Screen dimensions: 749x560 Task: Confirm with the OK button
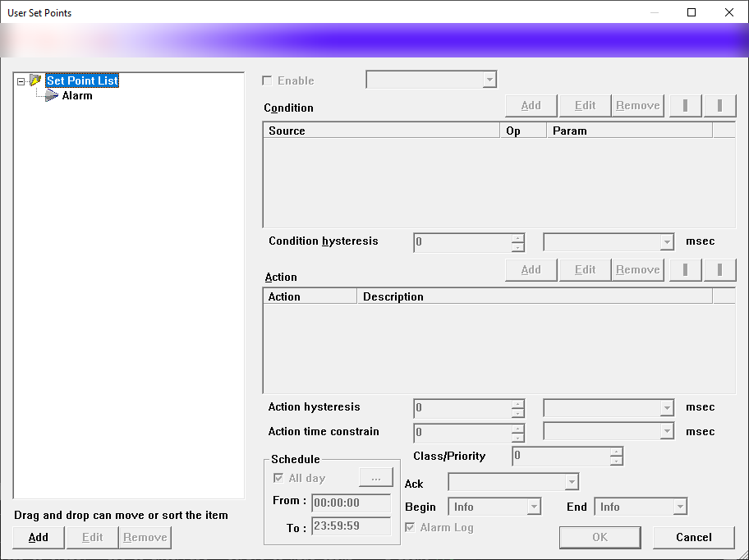click(x=600, y=538)
